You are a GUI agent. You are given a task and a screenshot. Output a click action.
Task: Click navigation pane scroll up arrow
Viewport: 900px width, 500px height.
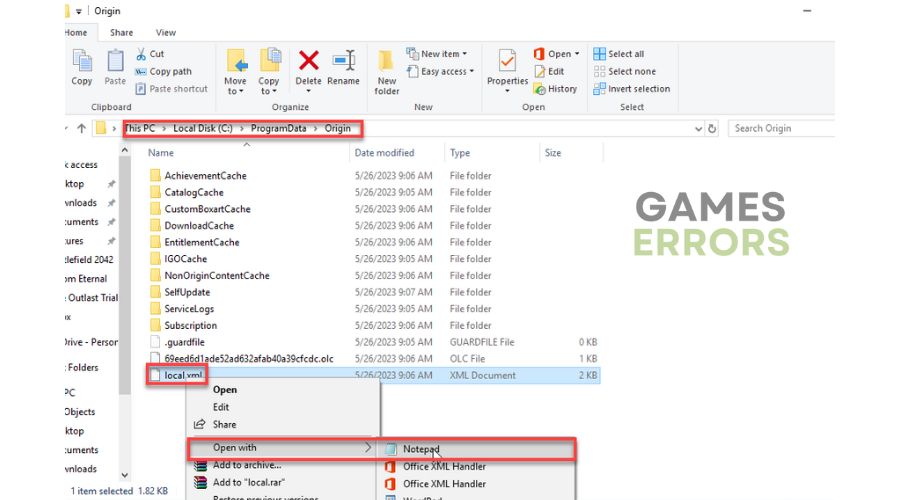pos(125,150)
